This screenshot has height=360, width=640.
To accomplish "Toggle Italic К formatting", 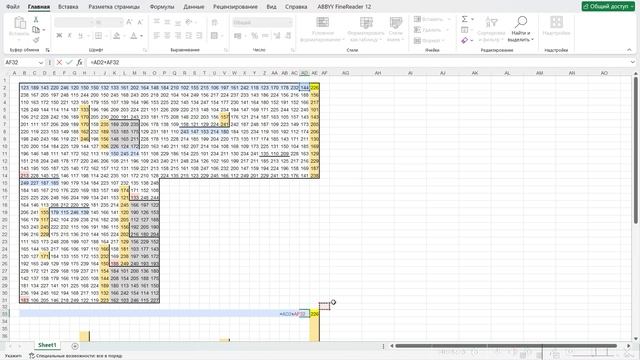I will tap(69, 36).
